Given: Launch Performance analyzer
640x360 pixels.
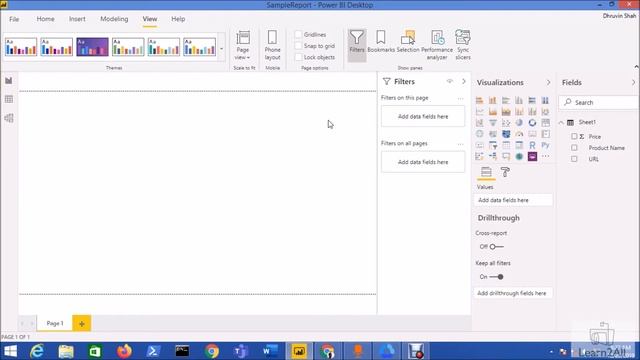Looking at the screenshot, I should pyautogui.click(x=437, y=45).
